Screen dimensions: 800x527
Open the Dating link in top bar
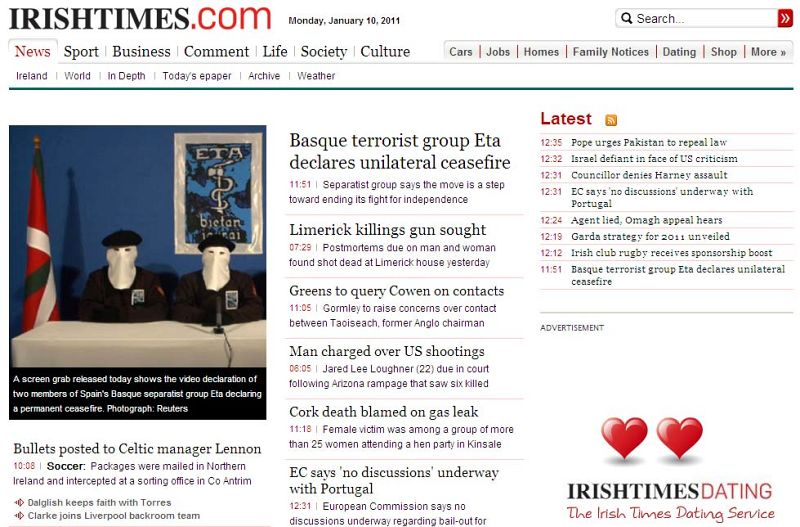point(679,52)
